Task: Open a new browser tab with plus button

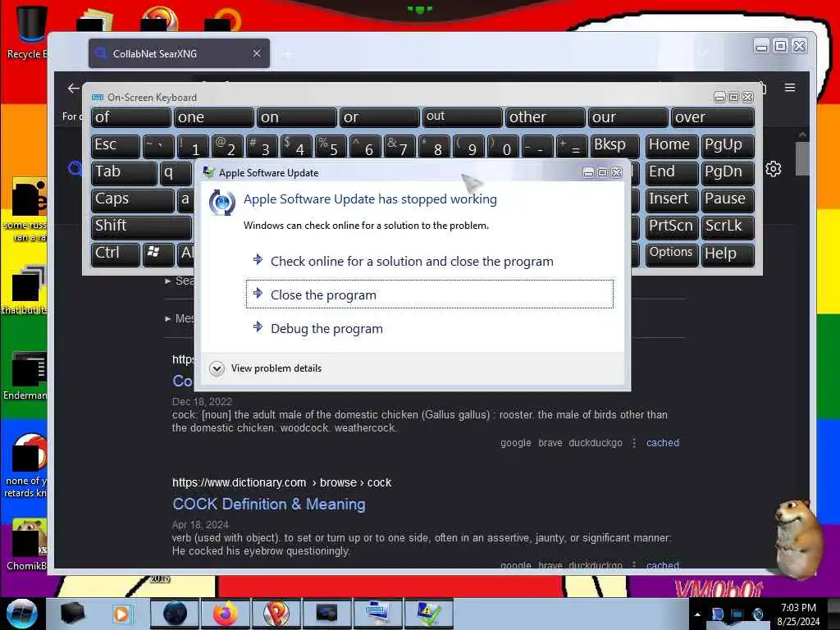Action: pos(288,54)
